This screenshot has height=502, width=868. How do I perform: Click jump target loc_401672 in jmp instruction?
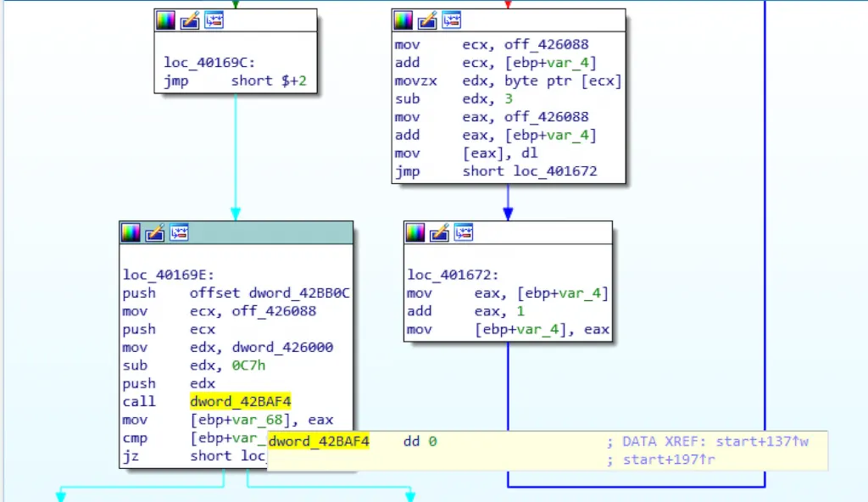(x=554, y=171)
